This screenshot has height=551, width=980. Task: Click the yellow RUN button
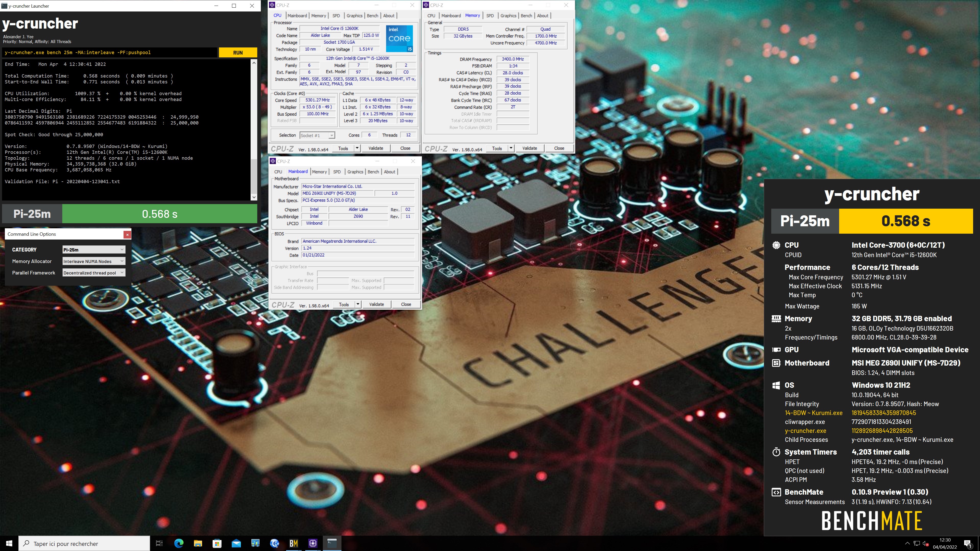(238, 53)
